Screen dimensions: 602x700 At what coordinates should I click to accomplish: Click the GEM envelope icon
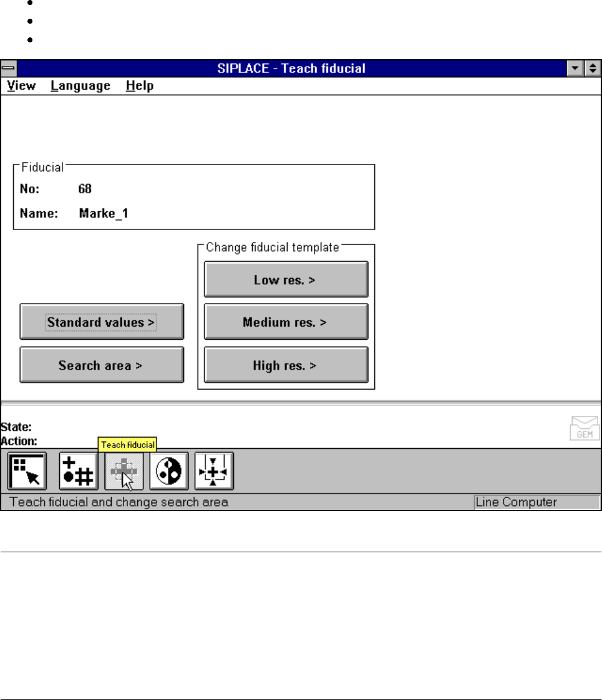pos(585,428)
